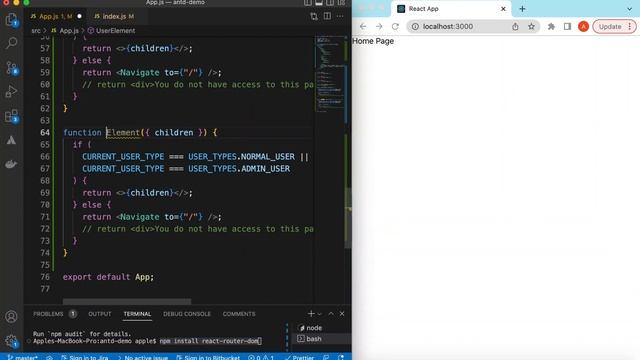This screenshot has height=360, width=640.
Task: Open the OUTPUT panel tab
Action: (x=100, y=314)
